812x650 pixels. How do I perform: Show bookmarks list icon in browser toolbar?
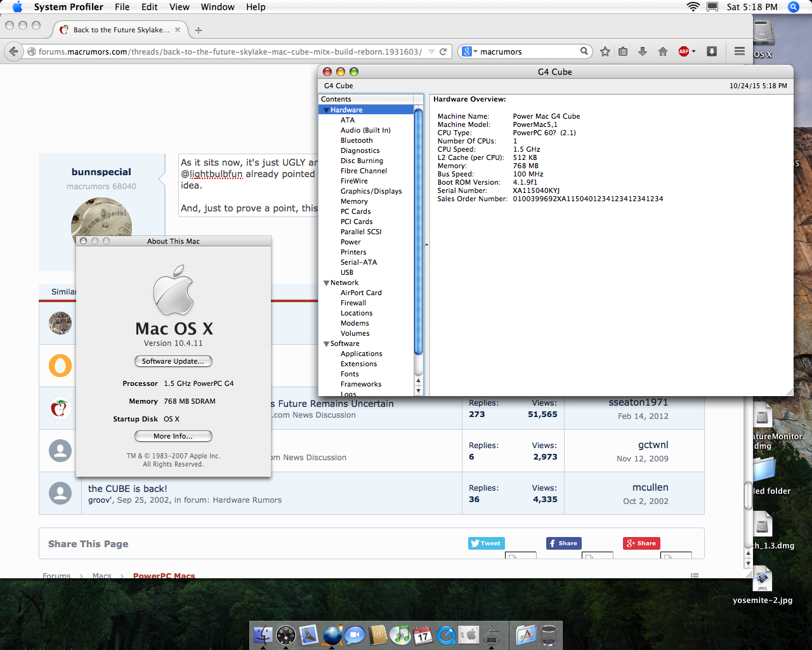point(623,51)
